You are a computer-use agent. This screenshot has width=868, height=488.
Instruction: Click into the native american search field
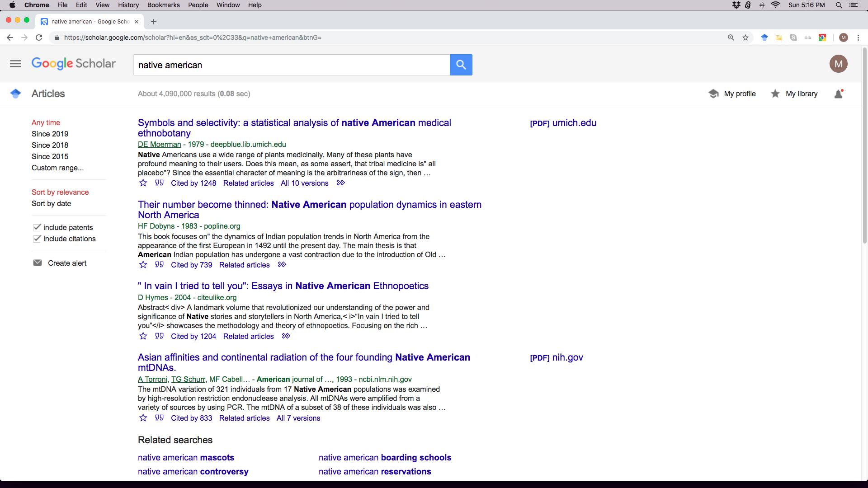coord(292,65)
